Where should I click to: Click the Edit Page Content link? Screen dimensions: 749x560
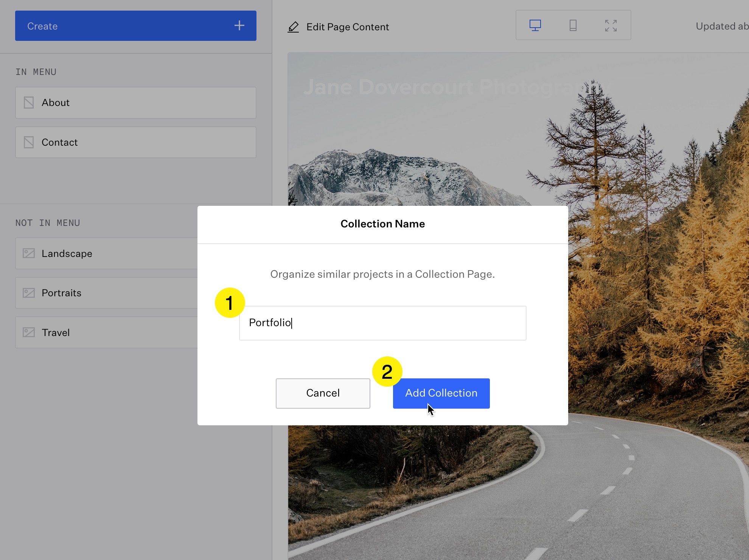tap(347, 27)
